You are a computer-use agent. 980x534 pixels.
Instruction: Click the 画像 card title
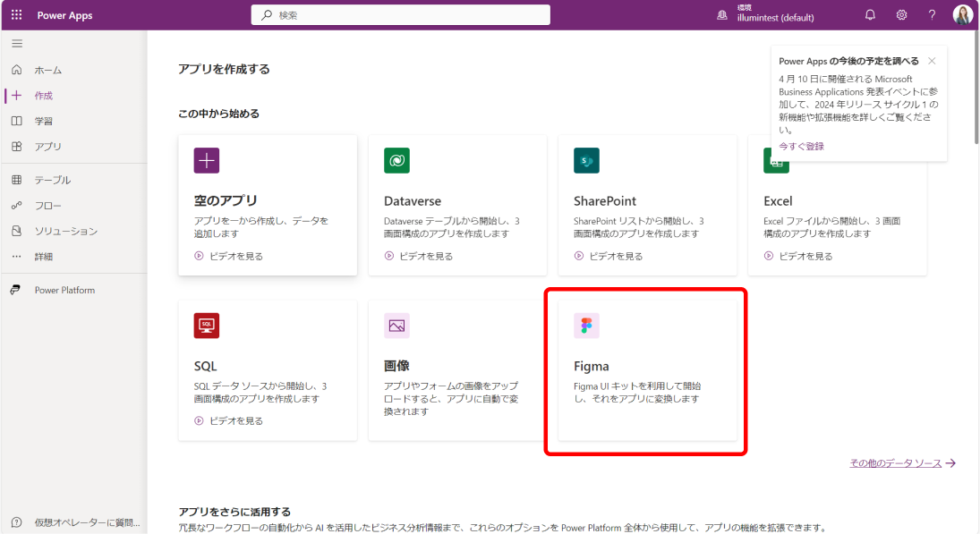tap(396, 365)
